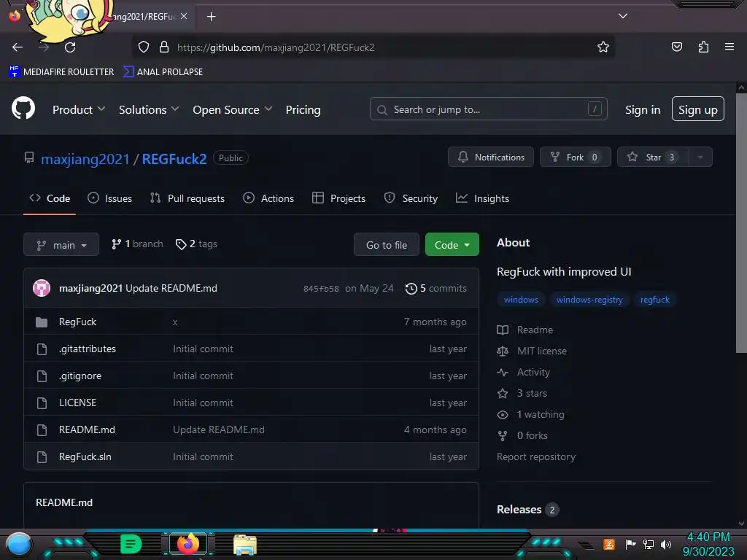This screenshot has width=747, height=560.
Task: Open the maxjiang2021 owner profile link
Action: click(85, 158)
